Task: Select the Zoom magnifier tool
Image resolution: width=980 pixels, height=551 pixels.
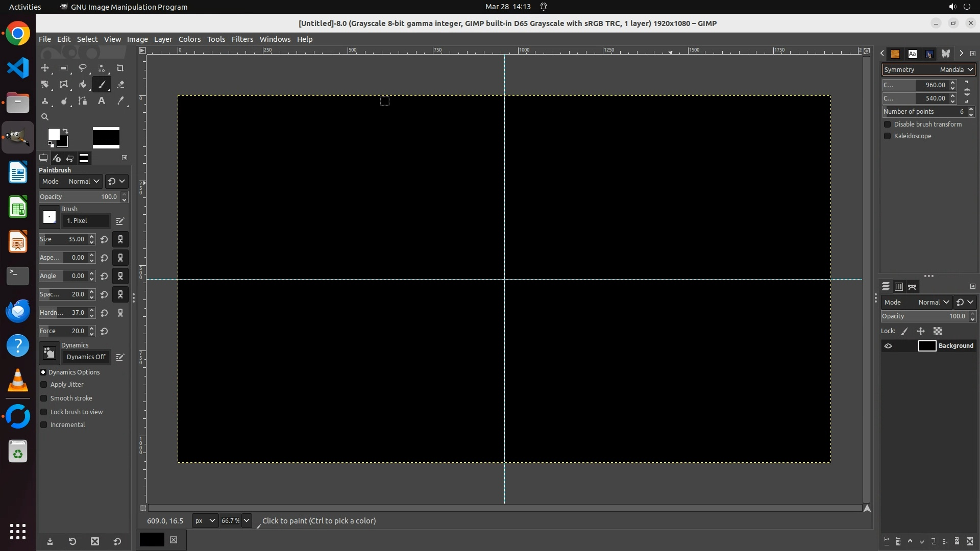Action: [45, 117]
